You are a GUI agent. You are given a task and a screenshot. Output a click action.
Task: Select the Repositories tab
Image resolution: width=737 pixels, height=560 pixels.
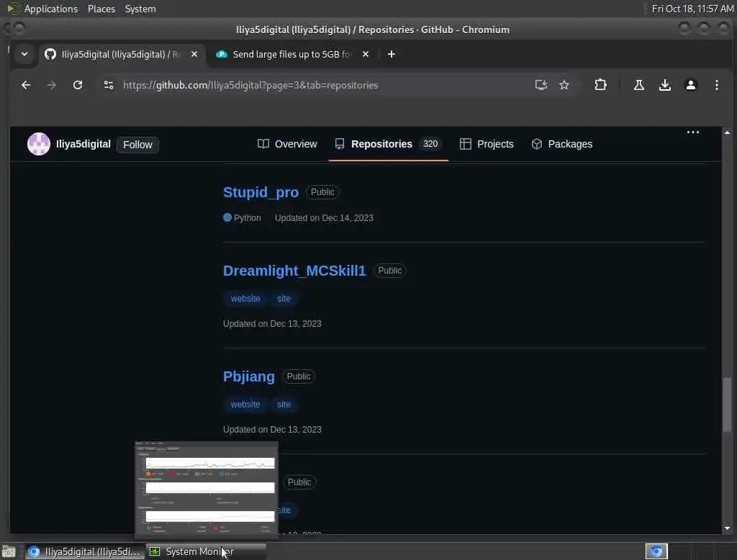(x=388, y=144)
